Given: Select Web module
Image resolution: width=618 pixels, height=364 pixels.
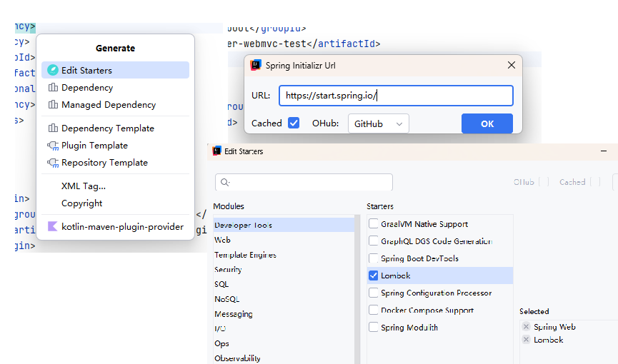Looking at the screenshot, I should [x=284, y=240].
